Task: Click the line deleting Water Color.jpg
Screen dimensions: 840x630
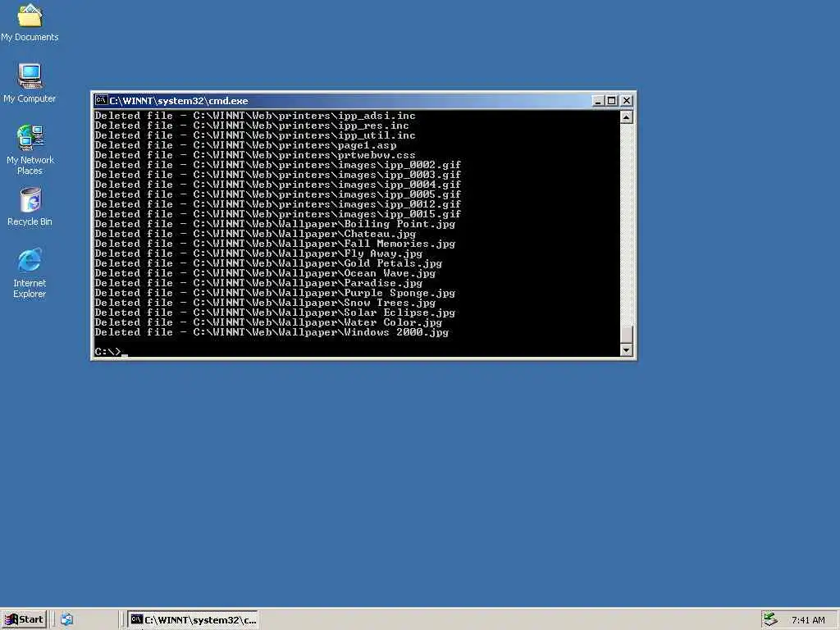Action: pos(268,322)
